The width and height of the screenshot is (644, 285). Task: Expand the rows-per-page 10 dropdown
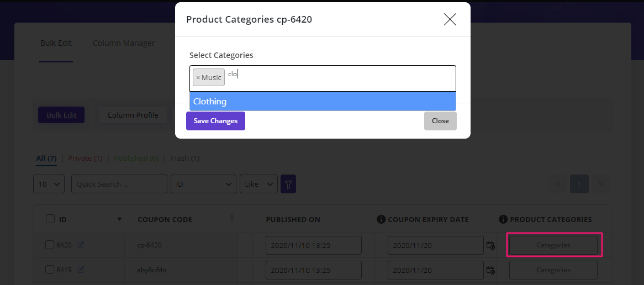(49, 184)
